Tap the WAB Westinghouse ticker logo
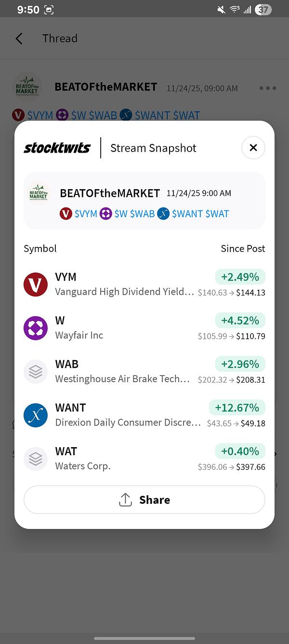Image resolution: width=289 pixels, height=644 pixels. coord(36,372)
